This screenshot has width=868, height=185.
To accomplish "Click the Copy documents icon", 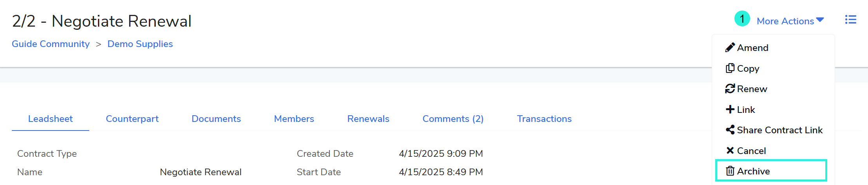I will [730, 68].
